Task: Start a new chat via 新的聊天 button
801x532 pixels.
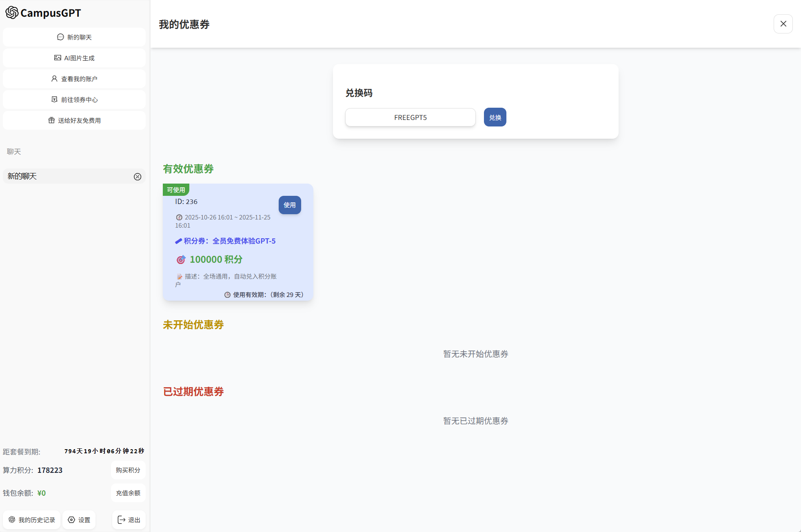Action: pyautogui.click(x=74, y=37)
